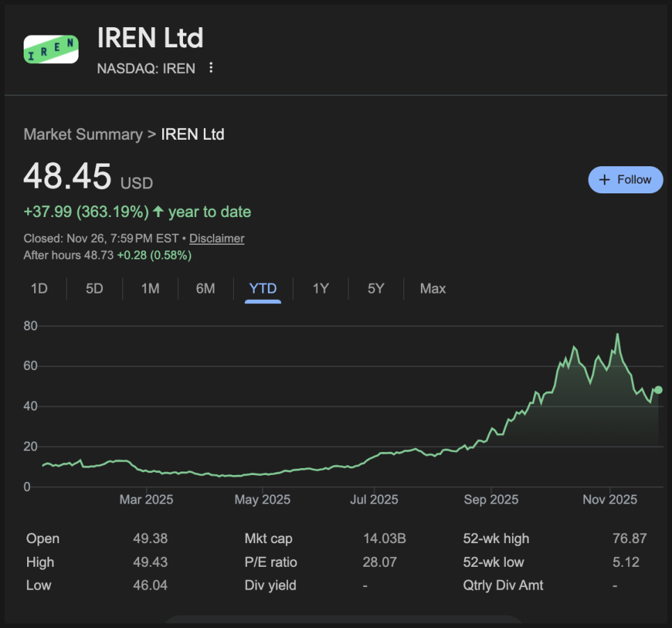Click the 'Mkt cap' label
This screenshot has height=628, width=672.
[x=269, y=538]
